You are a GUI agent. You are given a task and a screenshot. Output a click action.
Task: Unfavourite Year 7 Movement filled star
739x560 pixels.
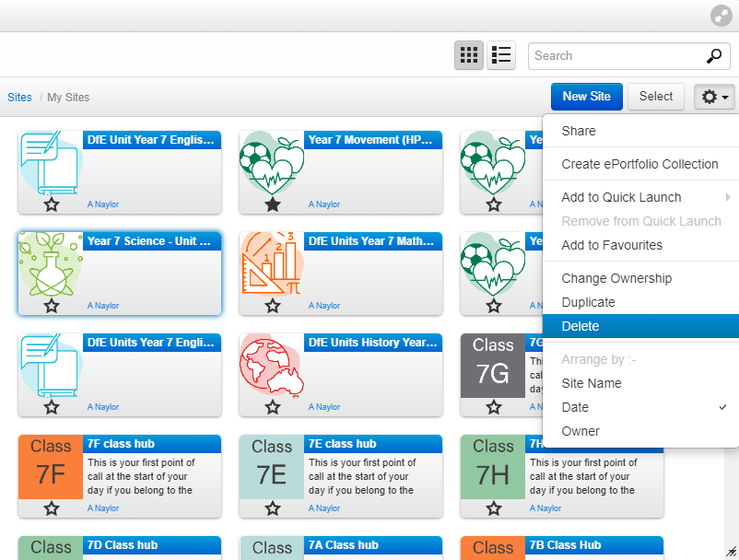[x=273, y=204]
